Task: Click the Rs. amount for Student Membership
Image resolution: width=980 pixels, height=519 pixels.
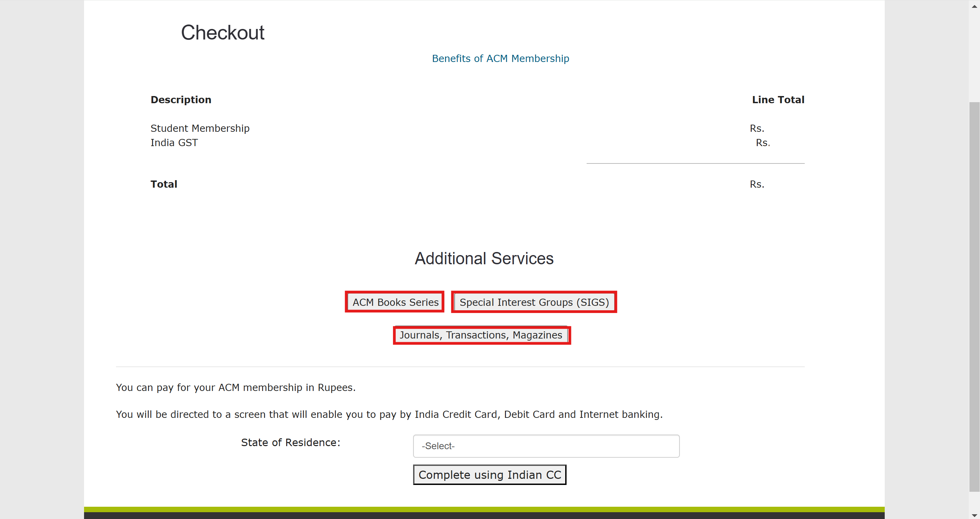Action: tap(757, 128)
